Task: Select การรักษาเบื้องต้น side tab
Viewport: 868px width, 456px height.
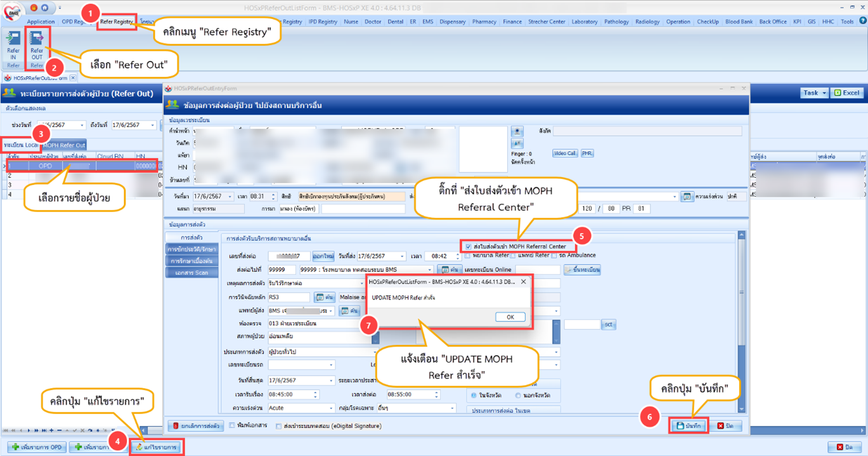Action: [x=192, y=261]
